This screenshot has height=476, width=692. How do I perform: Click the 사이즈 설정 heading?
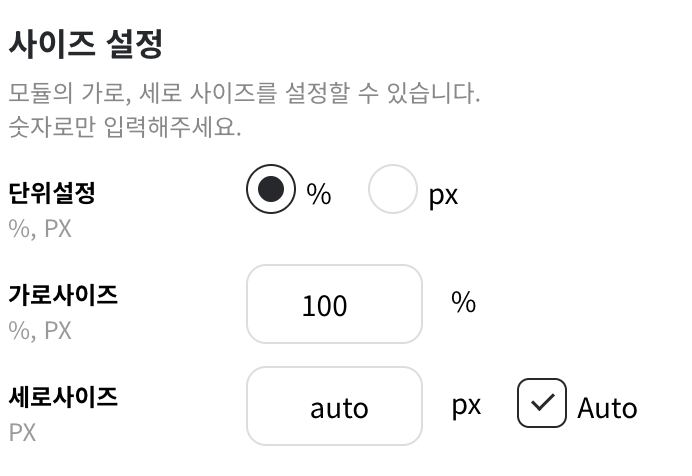click(x=85, y=44)
